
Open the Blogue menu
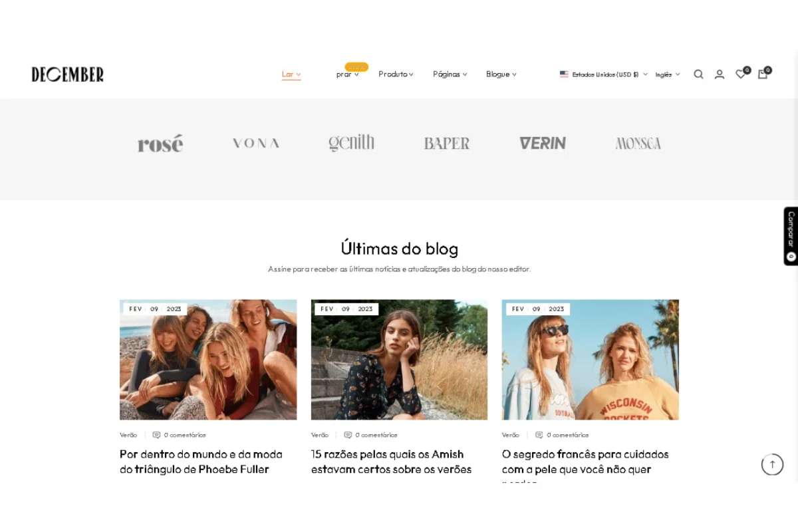tap(501, 74)
